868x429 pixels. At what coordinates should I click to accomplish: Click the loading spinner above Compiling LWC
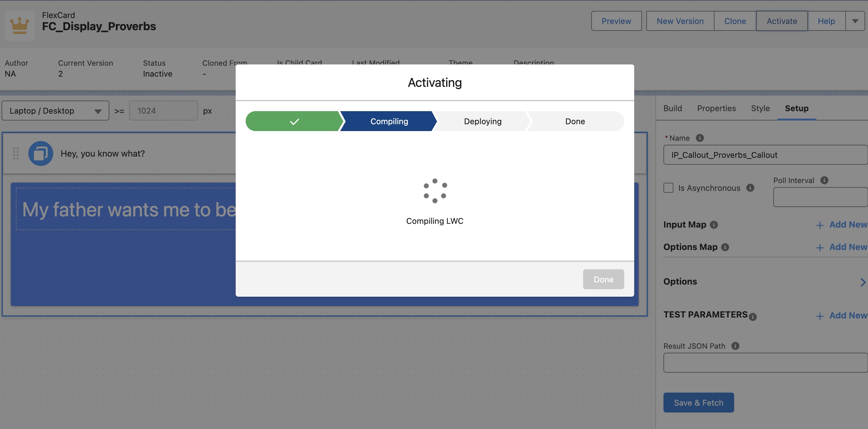(x=435, y=191)
